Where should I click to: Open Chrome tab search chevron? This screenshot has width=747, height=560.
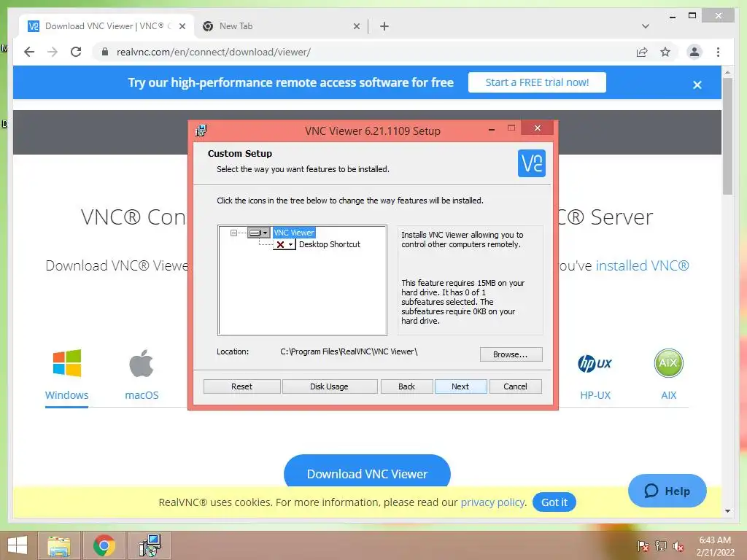(645, 26)
